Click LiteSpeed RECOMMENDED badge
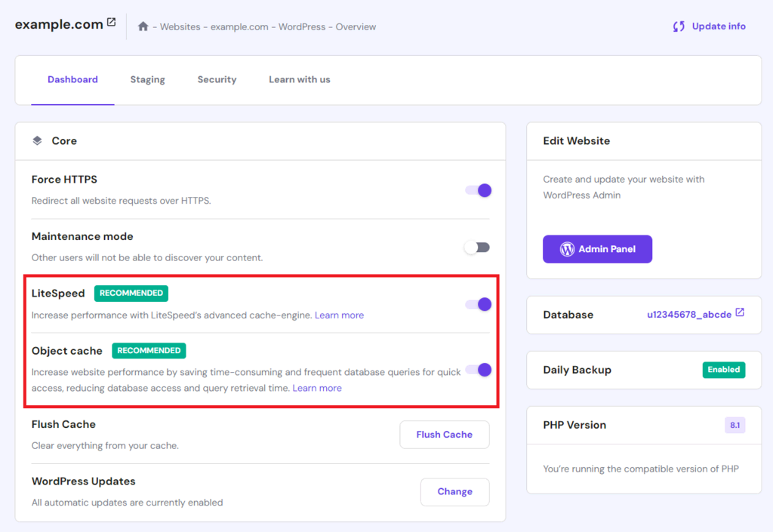 click(131, 293)
